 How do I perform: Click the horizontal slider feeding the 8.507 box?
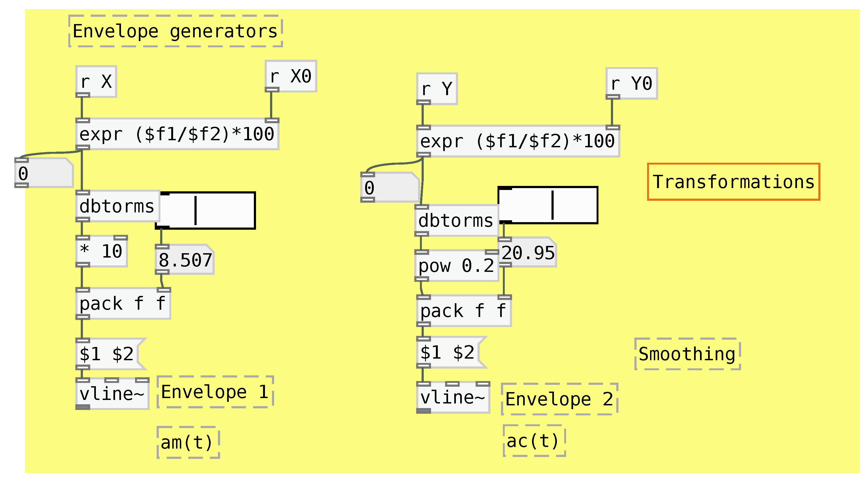click(207, 211)
